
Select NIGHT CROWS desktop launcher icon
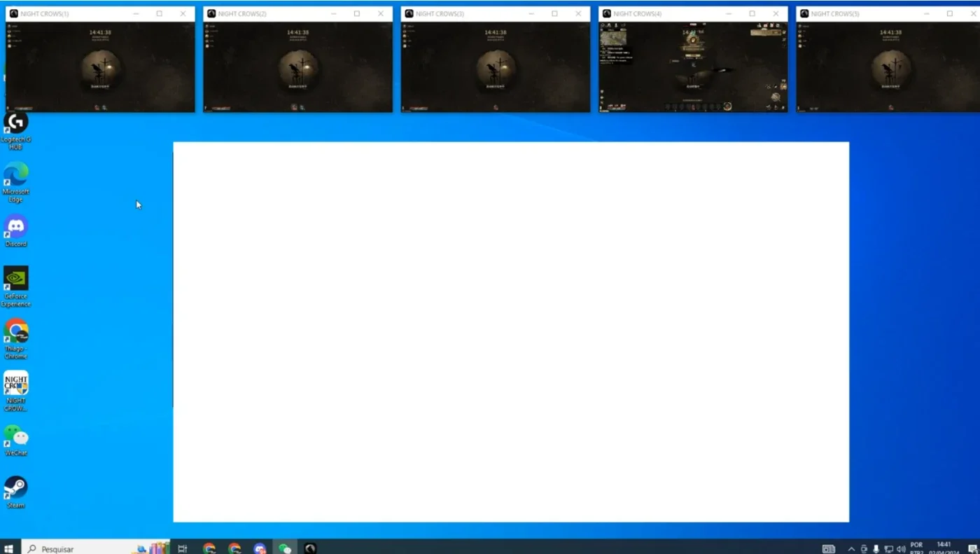15,391
